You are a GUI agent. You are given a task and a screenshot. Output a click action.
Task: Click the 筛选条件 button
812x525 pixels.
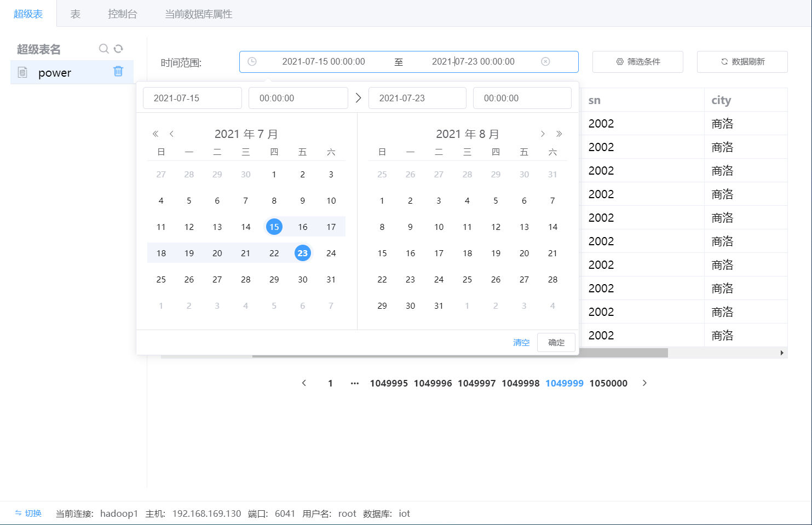tap(638, 62)
